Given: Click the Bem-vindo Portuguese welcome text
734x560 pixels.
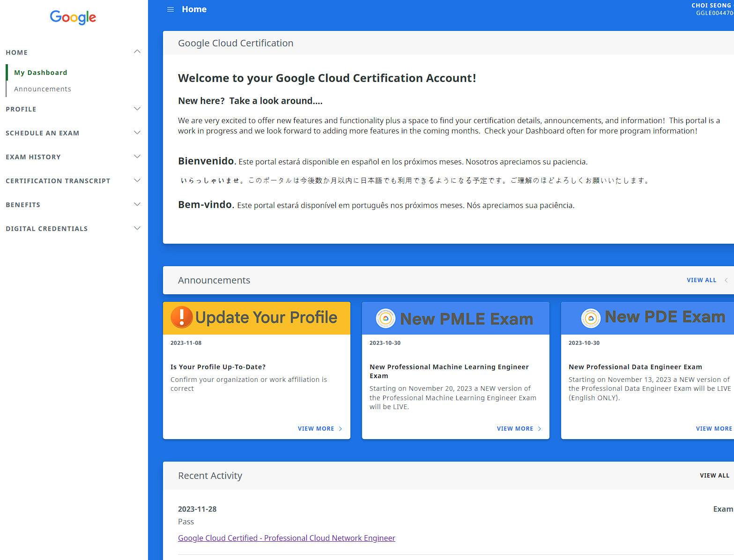Looking at the screenshot, I should coord(376,205).
